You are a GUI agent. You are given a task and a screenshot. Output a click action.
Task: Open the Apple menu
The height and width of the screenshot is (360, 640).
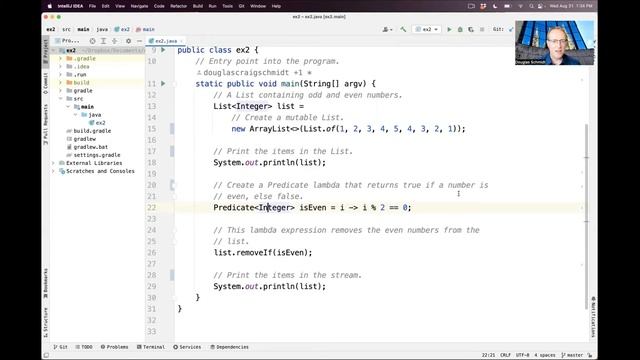click(x=50, y=6)
